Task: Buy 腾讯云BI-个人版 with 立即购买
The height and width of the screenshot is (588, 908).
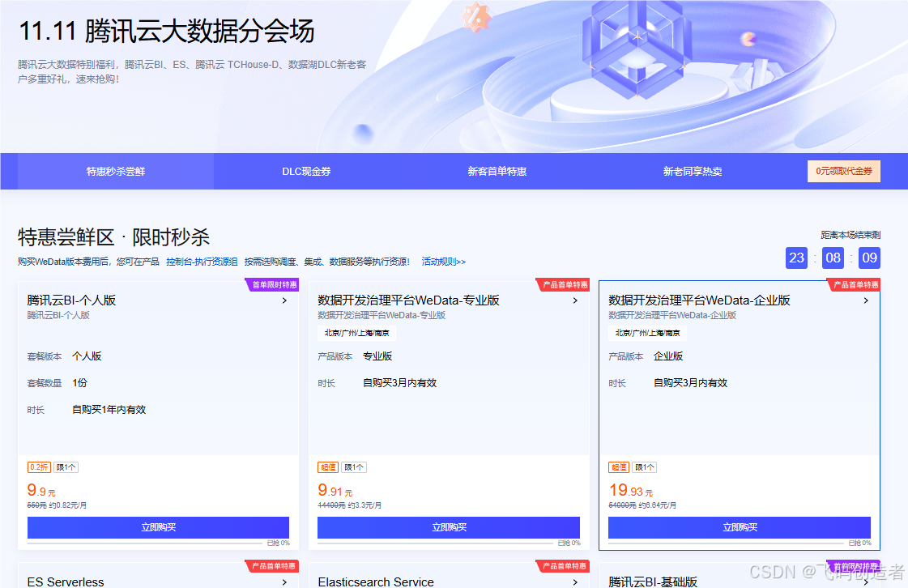Action: 158,527
